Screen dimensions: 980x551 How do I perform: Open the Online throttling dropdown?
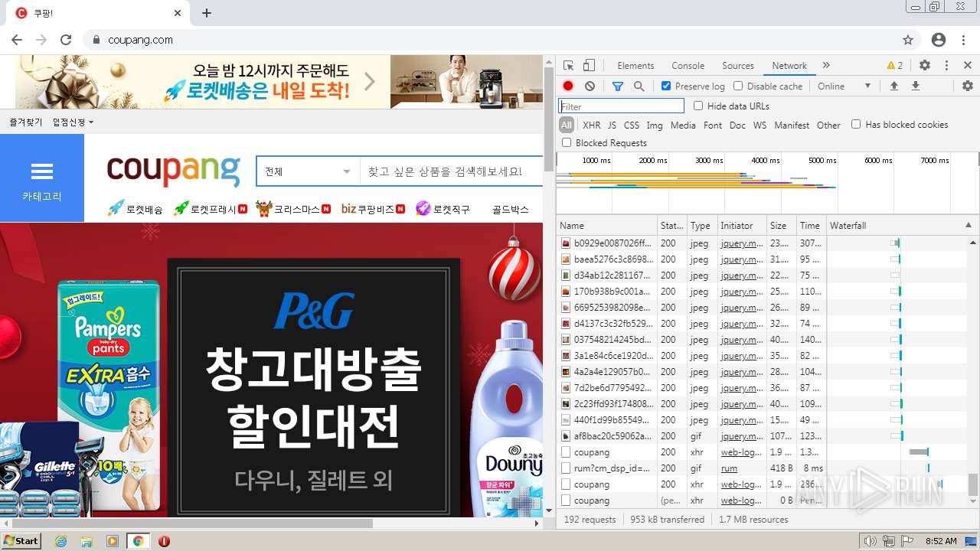coord(844,86)
